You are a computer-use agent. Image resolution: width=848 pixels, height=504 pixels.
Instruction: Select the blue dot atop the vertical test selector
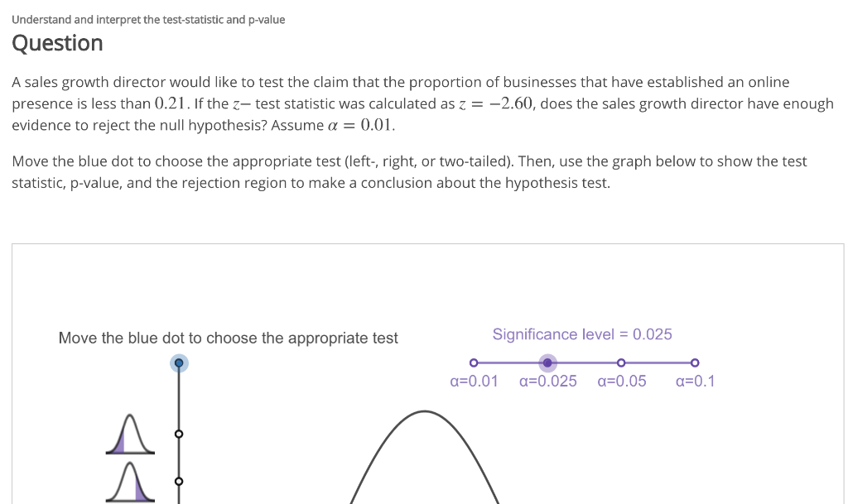click(x=179, y=363)
